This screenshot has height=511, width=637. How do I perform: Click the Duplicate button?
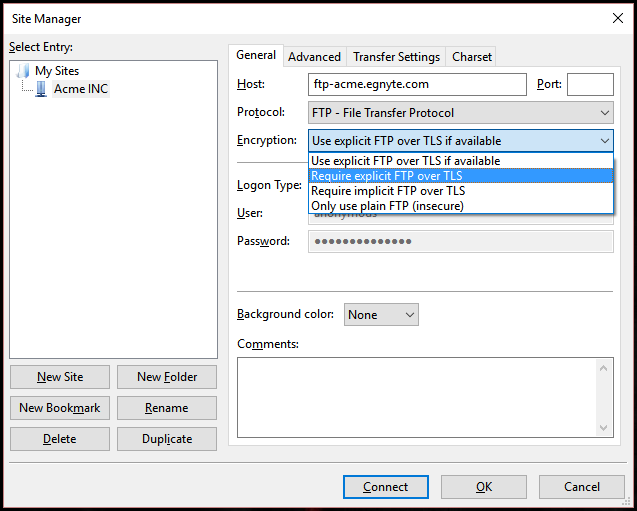coord(167,439)
